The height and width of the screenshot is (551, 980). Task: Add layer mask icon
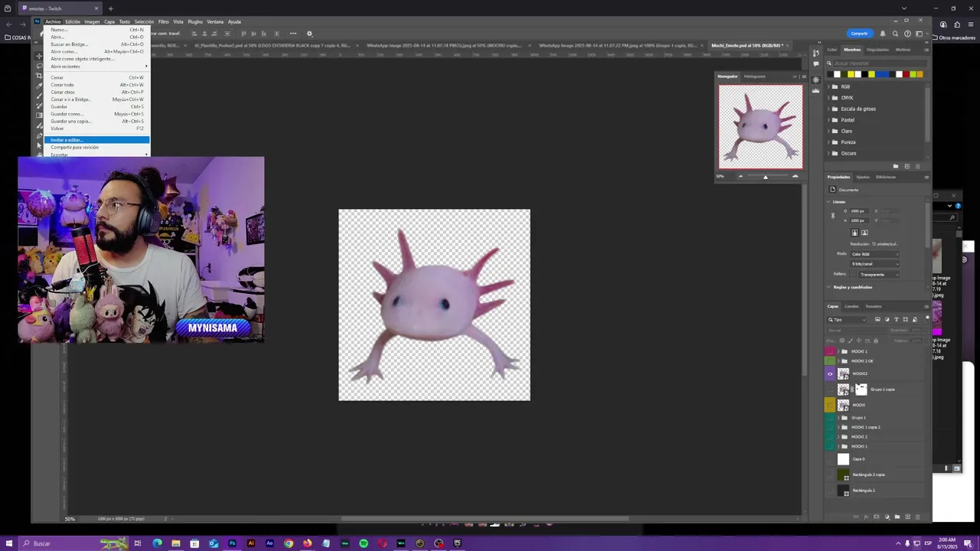tap(877, 517)
